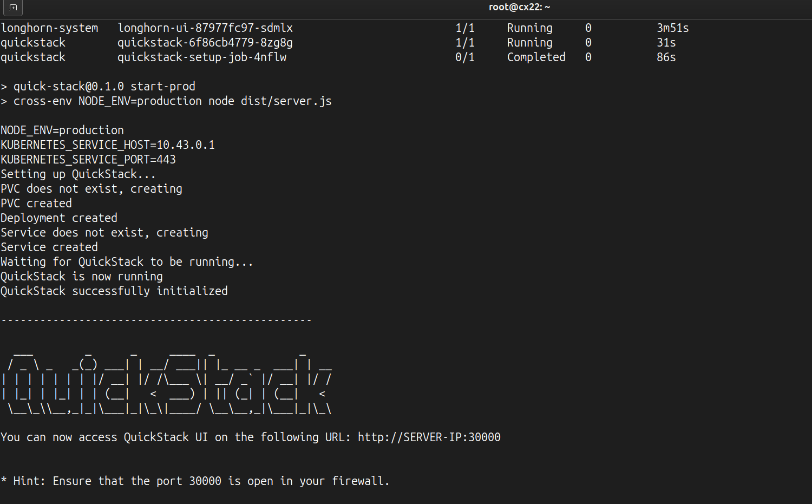Click the PVC created line
The height and width of the screenshot is (504, 812).
[x=36, y=204]
